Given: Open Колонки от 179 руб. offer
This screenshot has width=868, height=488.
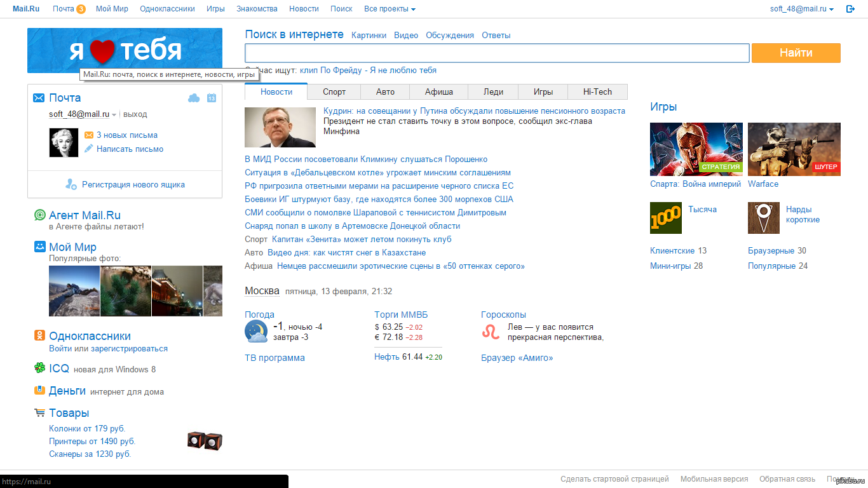Looking at the screenshot, I should (87, 428).
